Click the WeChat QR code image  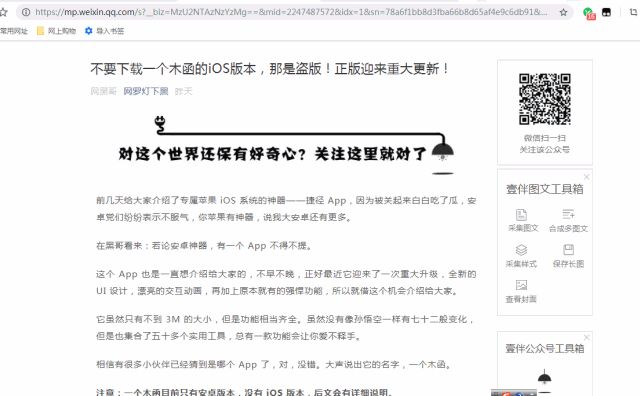pos(544,99)
